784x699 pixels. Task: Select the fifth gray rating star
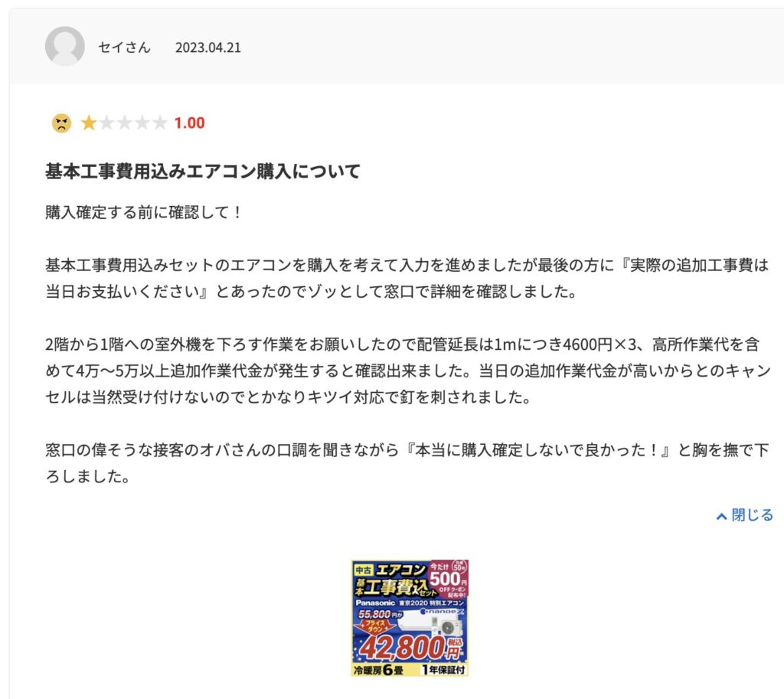tap(159, 122)
